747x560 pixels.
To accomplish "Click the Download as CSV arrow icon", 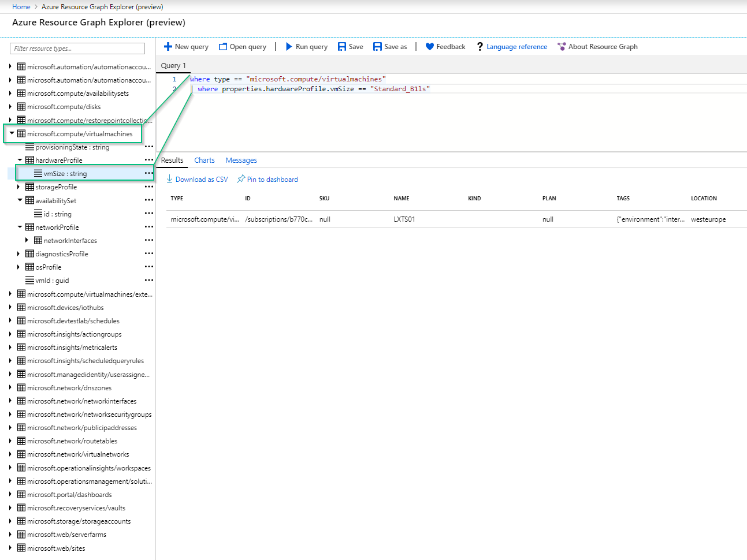I will (x=170, y=180).
